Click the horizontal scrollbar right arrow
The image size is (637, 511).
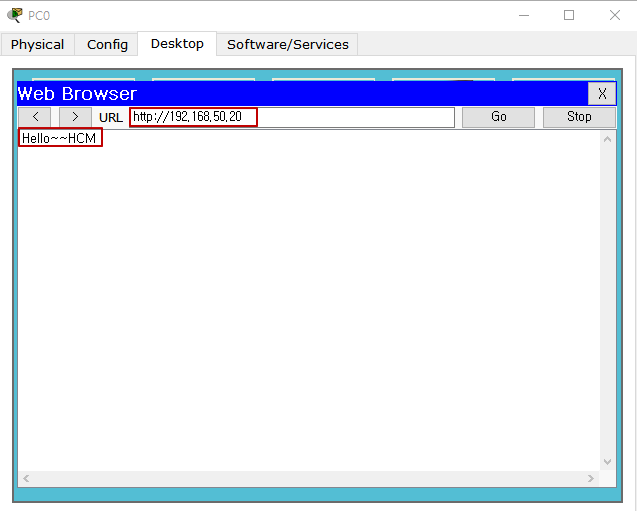coord(591,479)
